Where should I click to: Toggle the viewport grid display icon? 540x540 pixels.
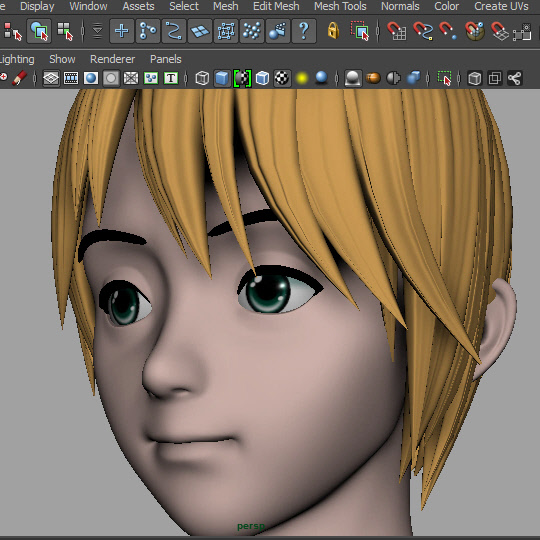[51, 78]
